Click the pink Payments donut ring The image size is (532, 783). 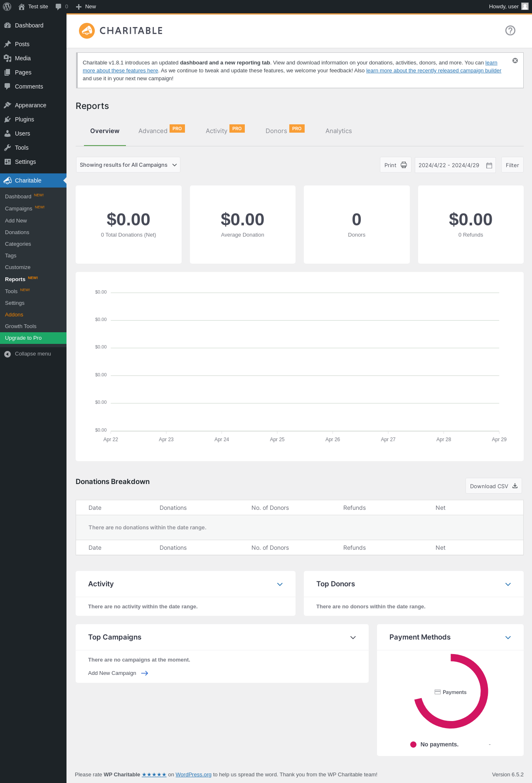(484, 692)
